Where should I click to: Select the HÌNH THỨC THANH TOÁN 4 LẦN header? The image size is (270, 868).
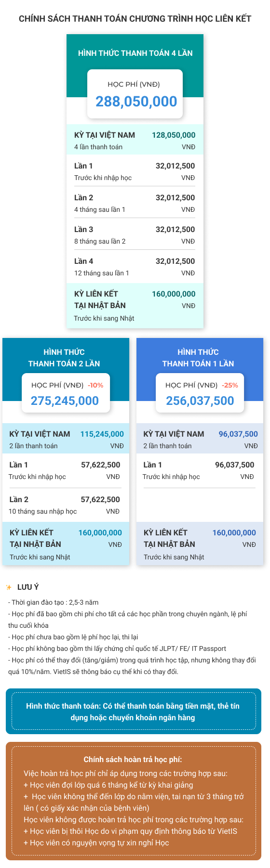(135, 53)
